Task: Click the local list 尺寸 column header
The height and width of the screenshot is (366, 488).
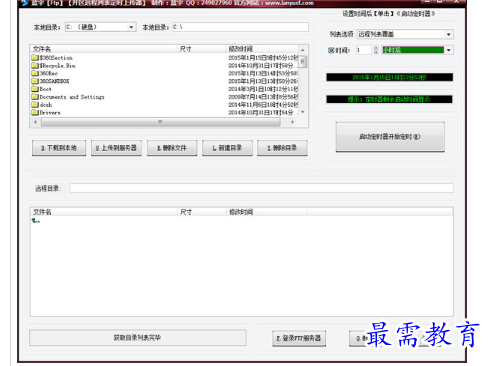Action: [x=202, y=49]
